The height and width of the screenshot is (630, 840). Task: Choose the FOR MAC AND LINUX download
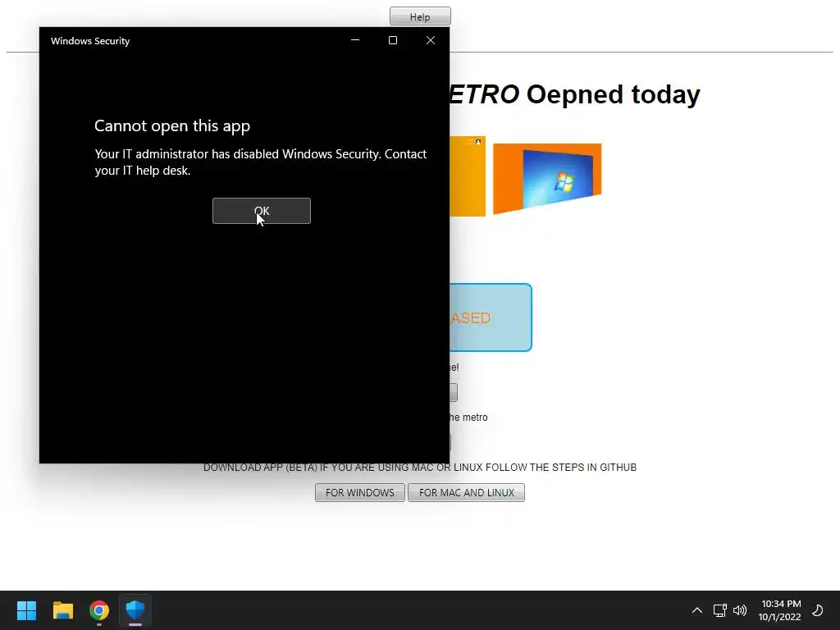pos(466,492)
